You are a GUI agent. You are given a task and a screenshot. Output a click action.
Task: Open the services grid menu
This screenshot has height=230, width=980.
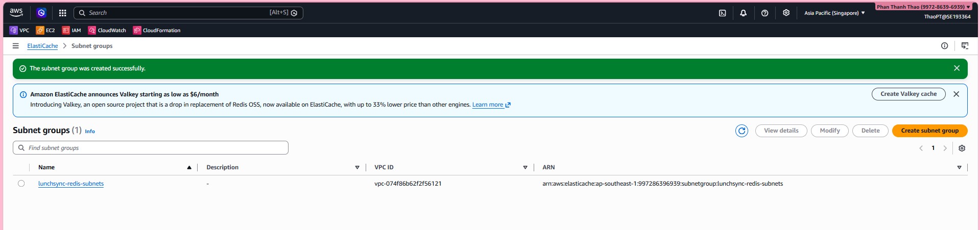coord(62,13)
